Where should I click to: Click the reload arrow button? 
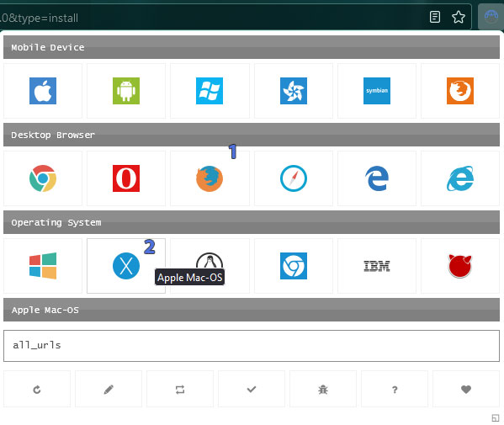(x=37, y=389)
